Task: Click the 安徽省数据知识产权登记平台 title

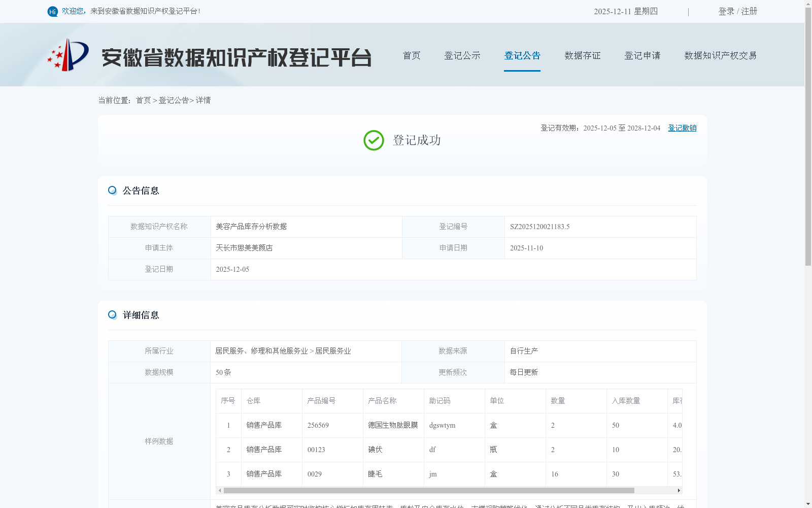Action: [x=236, y=57]
